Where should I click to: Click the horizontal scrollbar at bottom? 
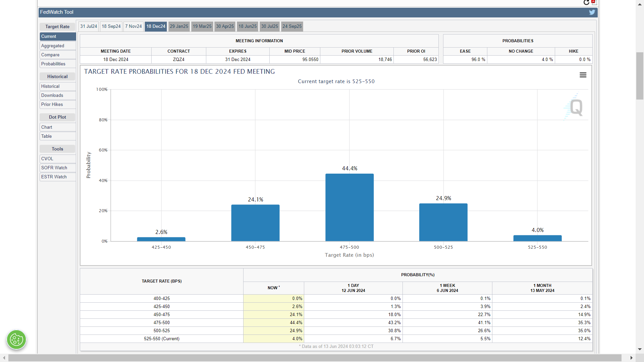coord(315,358)
